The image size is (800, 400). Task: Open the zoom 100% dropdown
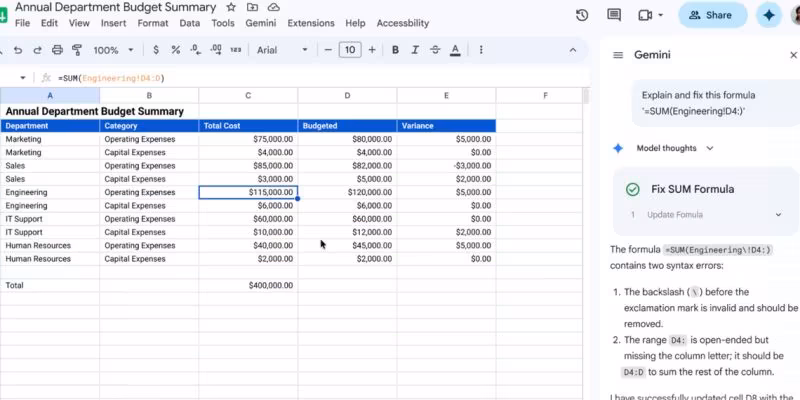tap(113, 50)
